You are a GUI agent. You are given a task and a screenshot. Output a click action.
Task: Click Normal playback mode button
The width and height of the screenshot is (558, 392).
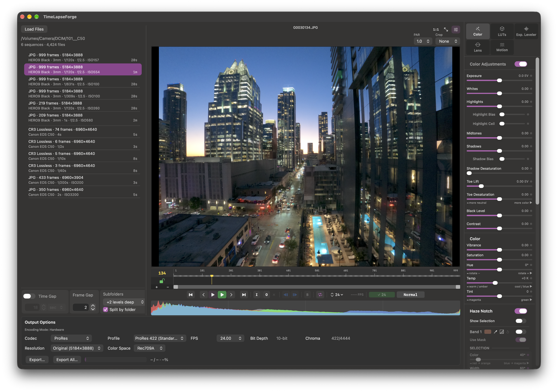[x=410, y=295]
